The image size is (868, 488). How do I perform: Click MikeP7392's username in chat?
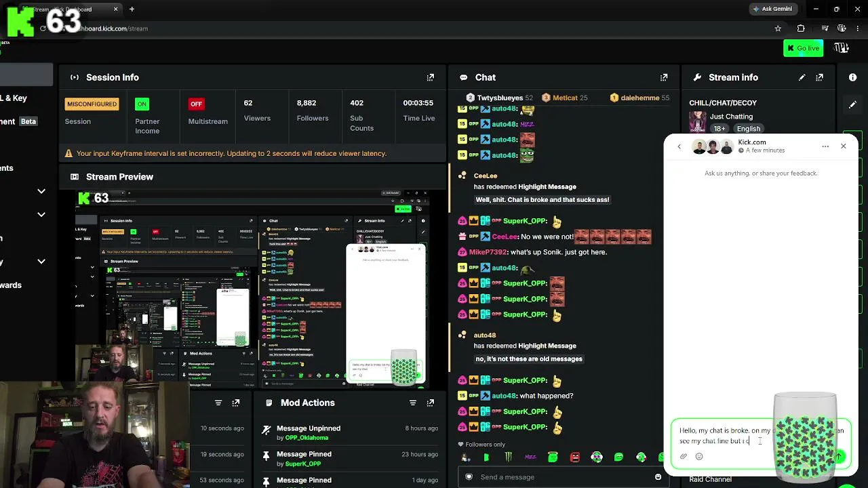(488, 252)
